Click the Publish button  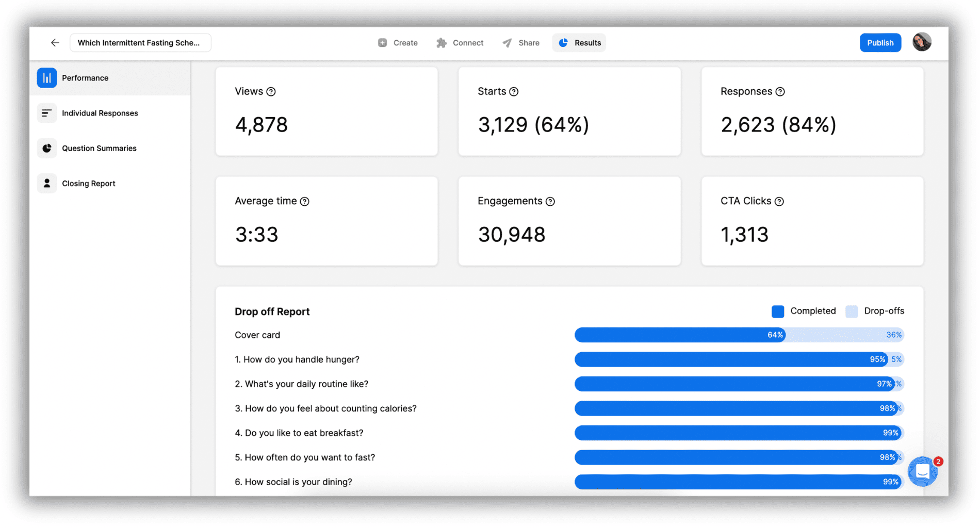coord(880,42)
